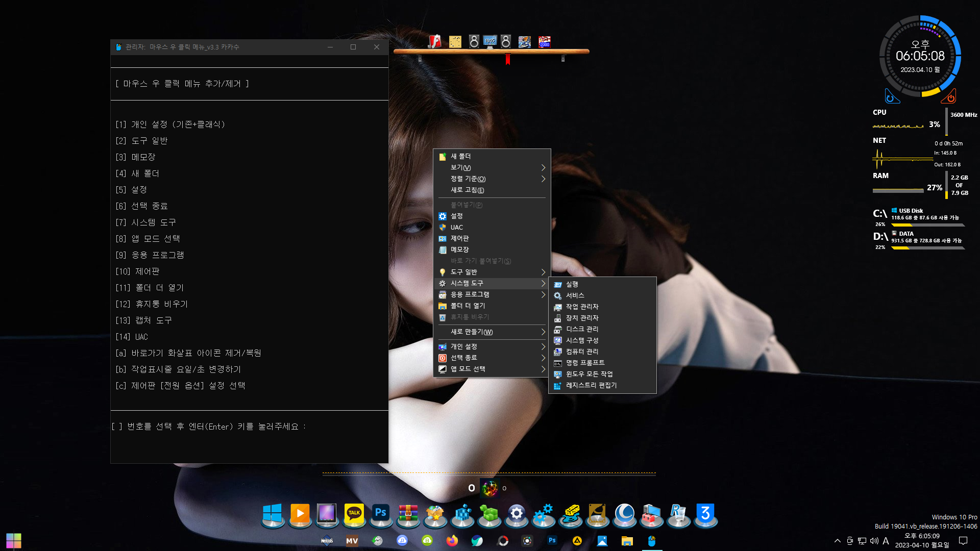
Task: Open Naver Whale browser on the taskbar
Action: click(477, 541)
